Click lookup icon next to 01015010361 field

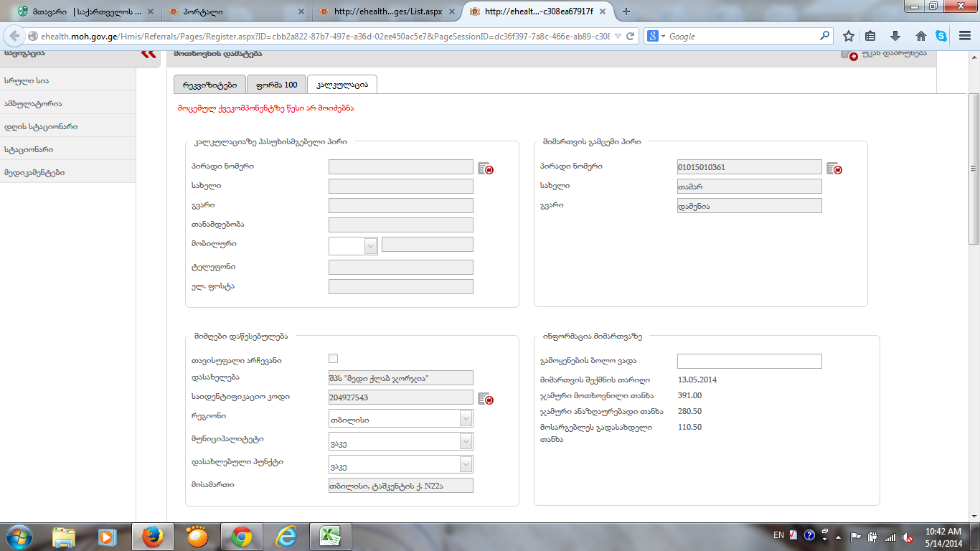834,169
